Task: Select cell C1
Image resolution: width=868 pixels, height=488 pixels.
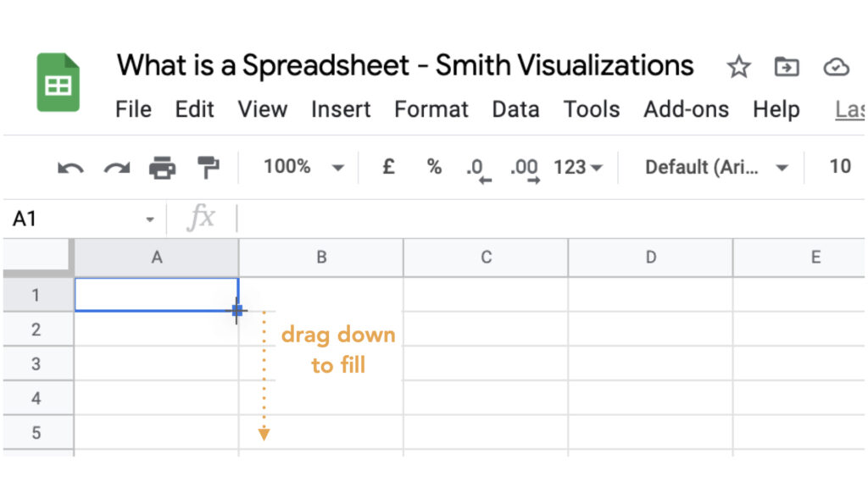Action: [x=486, y=295]
